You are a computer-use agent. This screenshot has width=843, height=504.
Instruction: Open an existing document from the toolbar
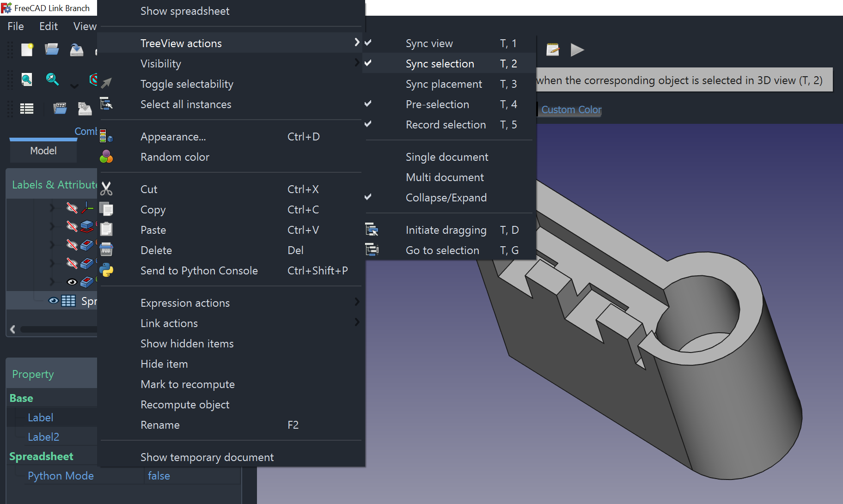(52, 49)
